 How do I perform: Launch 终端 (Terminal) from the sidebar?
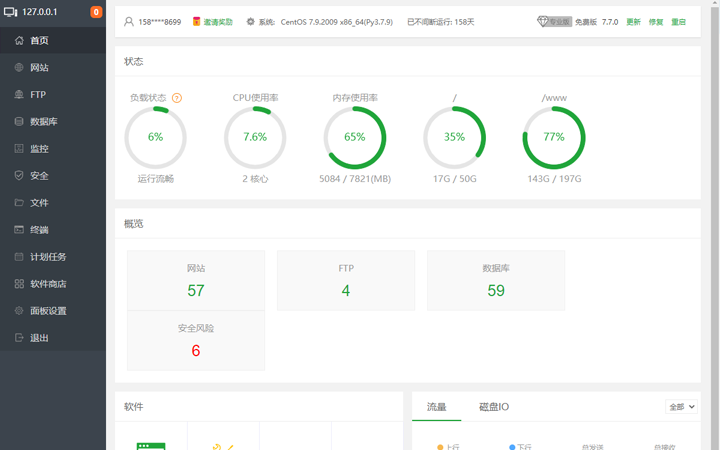[x=39, y=230]
